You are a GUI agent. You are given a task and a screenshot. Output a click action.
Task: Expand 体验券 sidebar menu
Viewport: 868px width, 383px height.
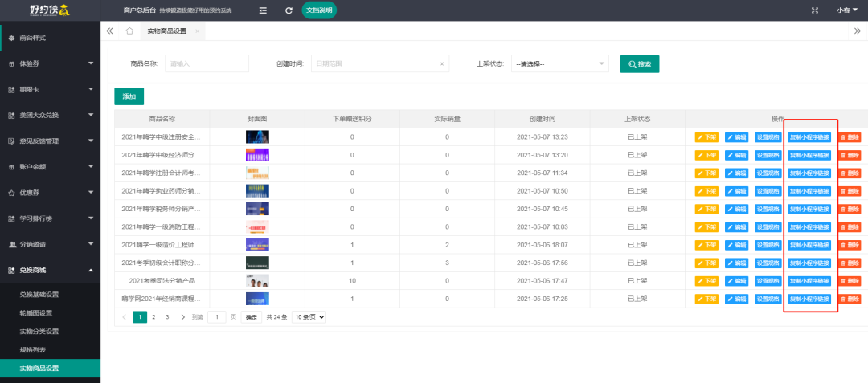click(51, 63)
